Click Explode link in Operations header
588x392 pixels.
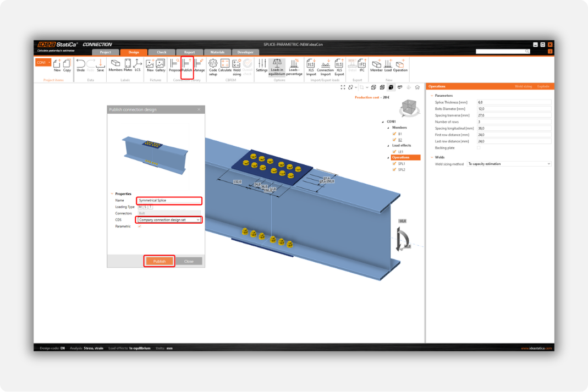pyautogui.click(x=543, y=86)
